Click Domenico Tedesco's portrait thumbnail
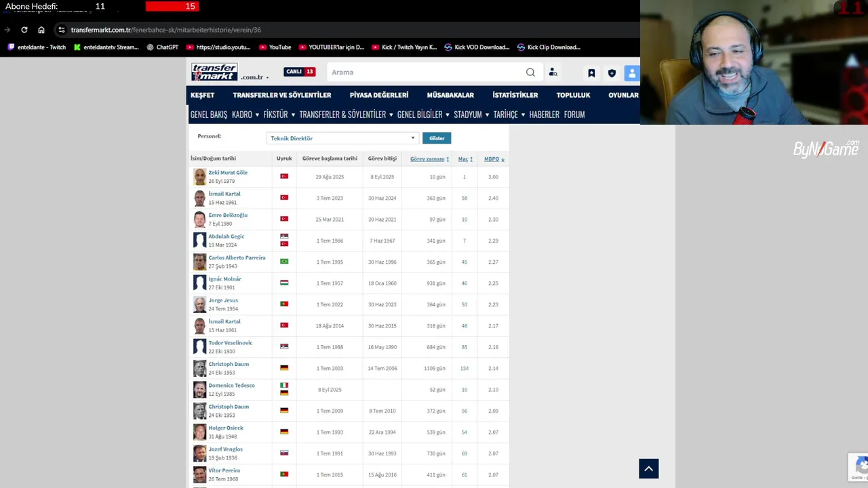The width and height of the screenshot is (868, 488). 199,390
